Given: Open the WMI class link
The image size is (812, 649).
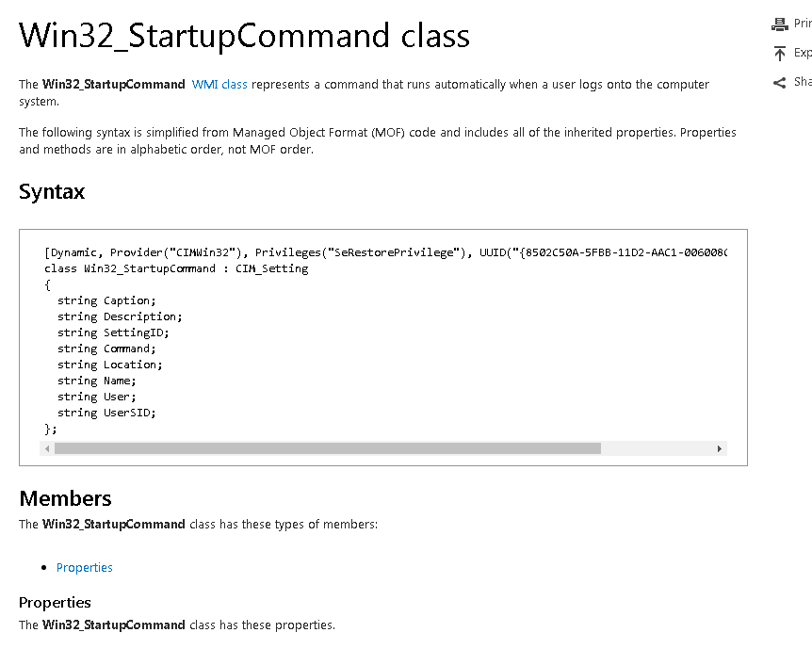Looking at the screenshot, I should pos(219,85).
